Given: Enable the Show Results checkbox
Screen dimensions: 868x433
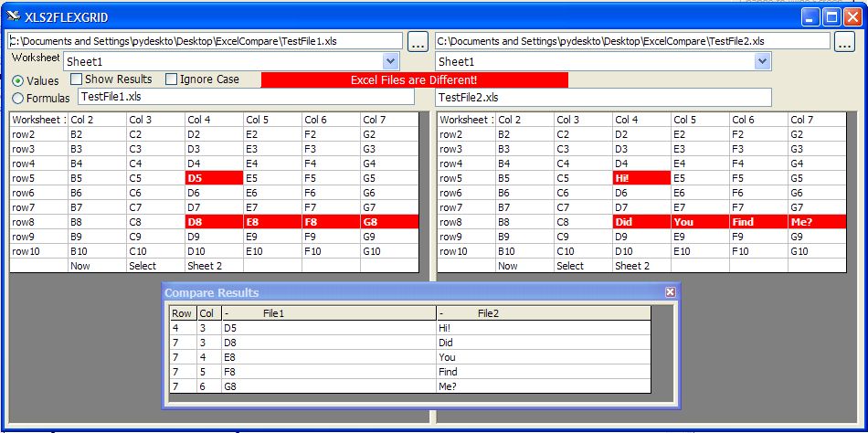Looking at the screenshot, I should coord(77,79).
